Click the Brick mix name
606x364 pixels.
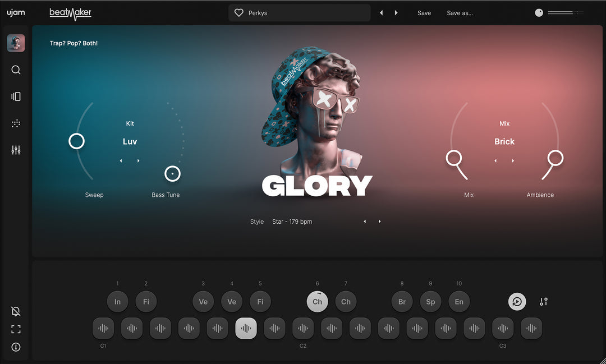point(504,141)
